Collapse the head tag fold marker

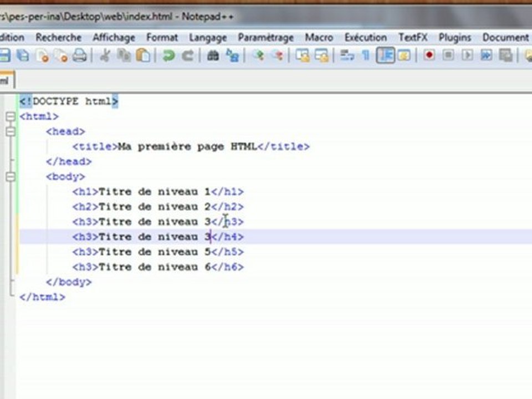click(x=11, y=131)
